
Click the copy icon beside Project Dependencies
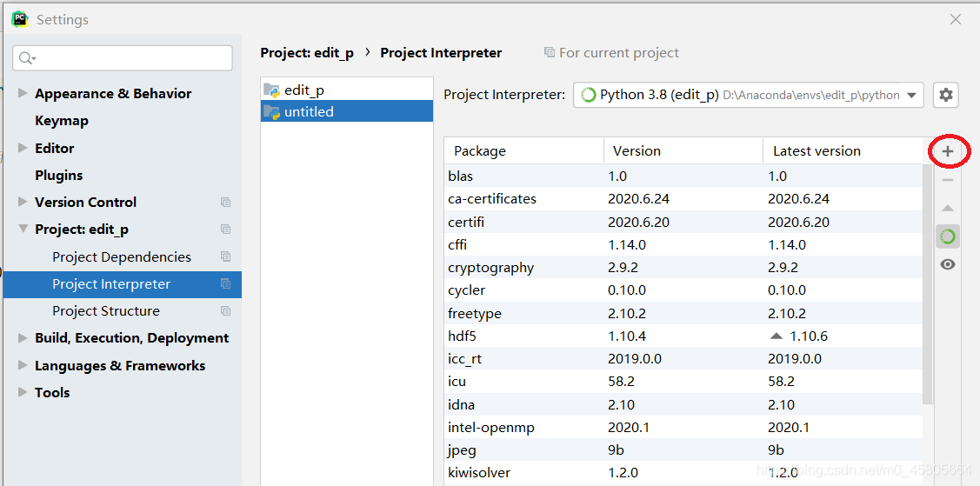[225, 257]
